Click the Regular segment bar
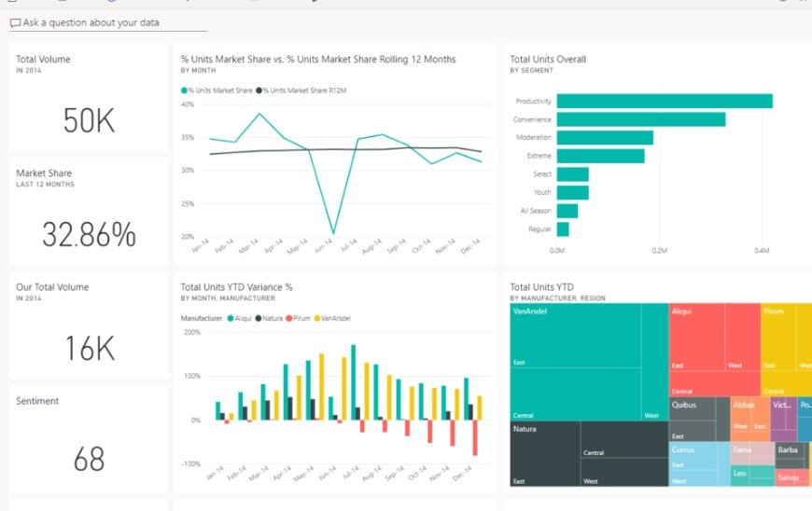 (563, 228)
